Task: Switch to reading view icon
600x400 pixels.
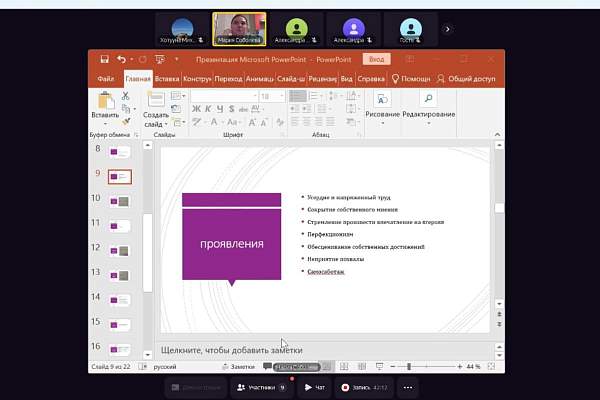Action: click(x=362, y=367)
